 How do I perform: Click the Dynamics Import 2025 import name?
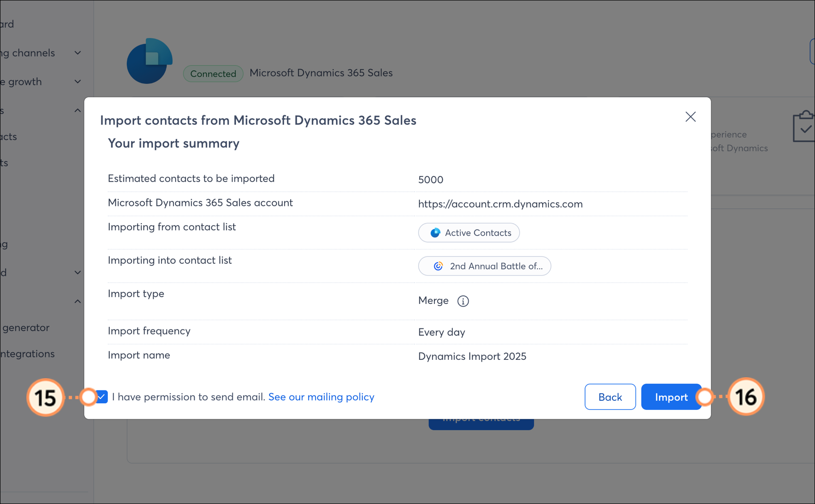pos(472,357)
